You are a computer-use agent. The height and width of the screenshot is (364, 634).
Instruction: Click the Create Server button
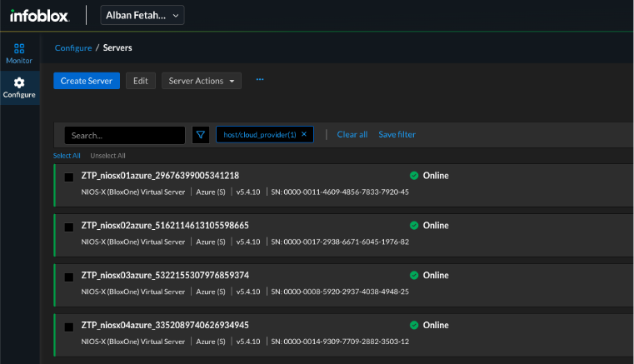(x=87, y=81)
